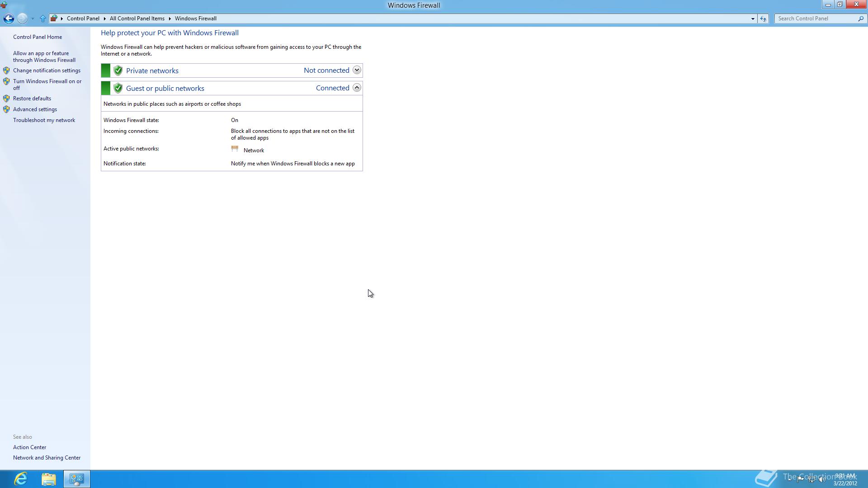Open Internet Explorer from the taskbar
868x488 pixels.
click(x=21, y=479)
